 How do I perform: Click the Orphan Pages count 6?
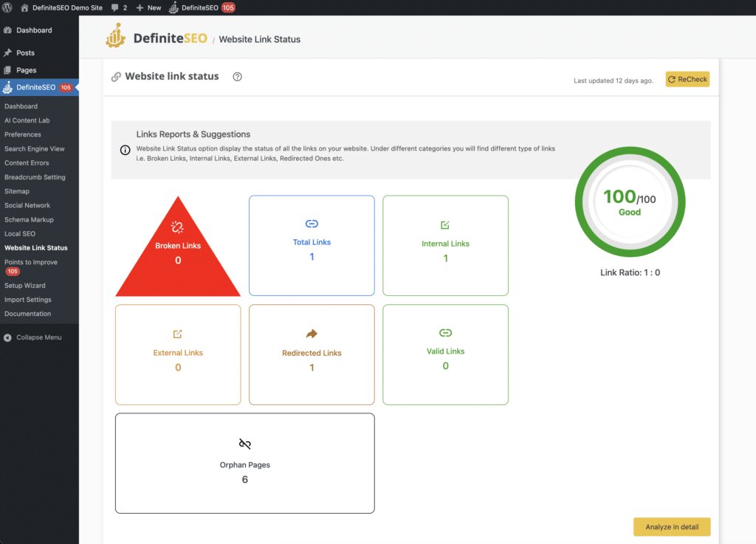(x=245, y=480)
